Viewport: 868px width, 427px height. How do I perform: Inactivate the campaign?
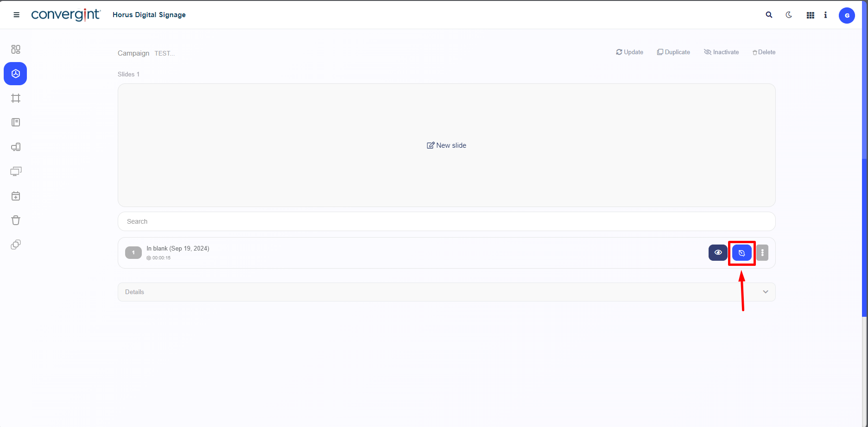pos(721,52)
